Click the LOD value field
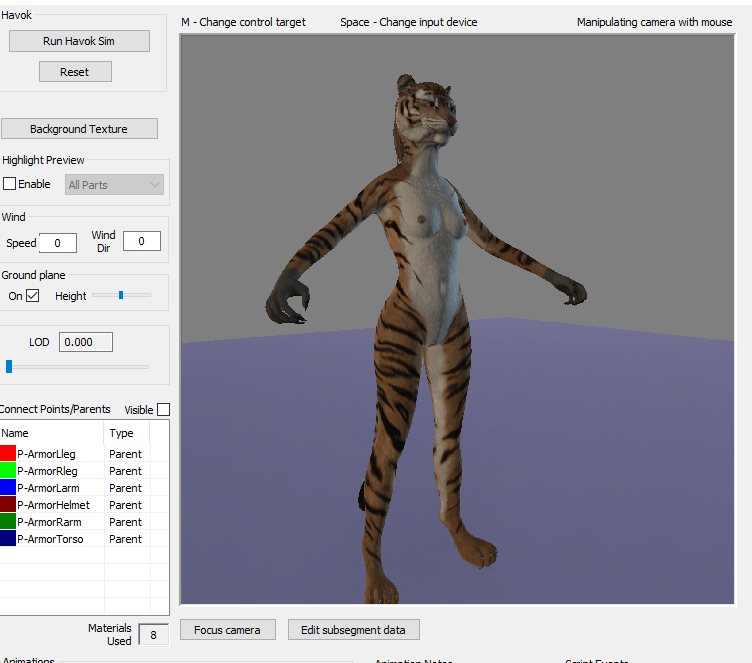The image size is (752, 663). 86,342
